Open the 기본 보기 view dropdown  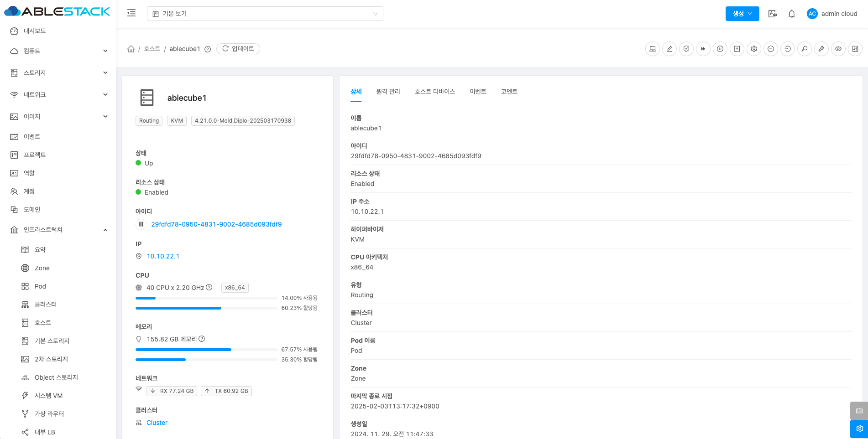265,14
